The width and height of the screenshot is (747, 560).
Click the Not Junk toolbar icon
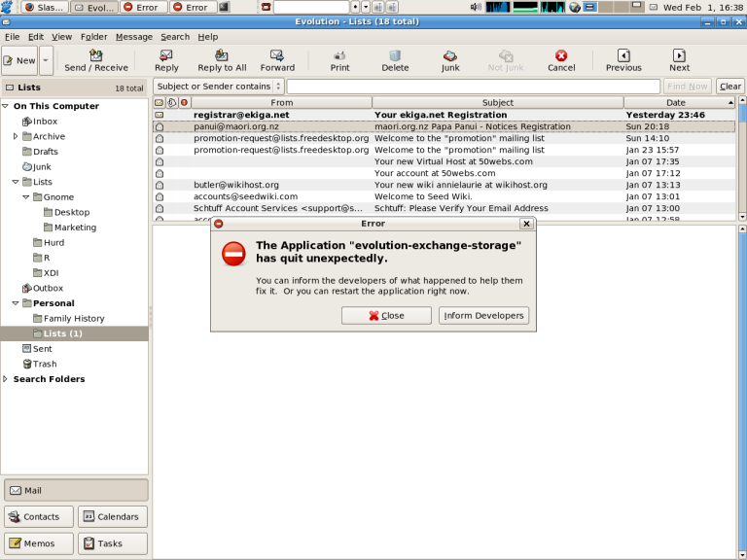point(506,60)
